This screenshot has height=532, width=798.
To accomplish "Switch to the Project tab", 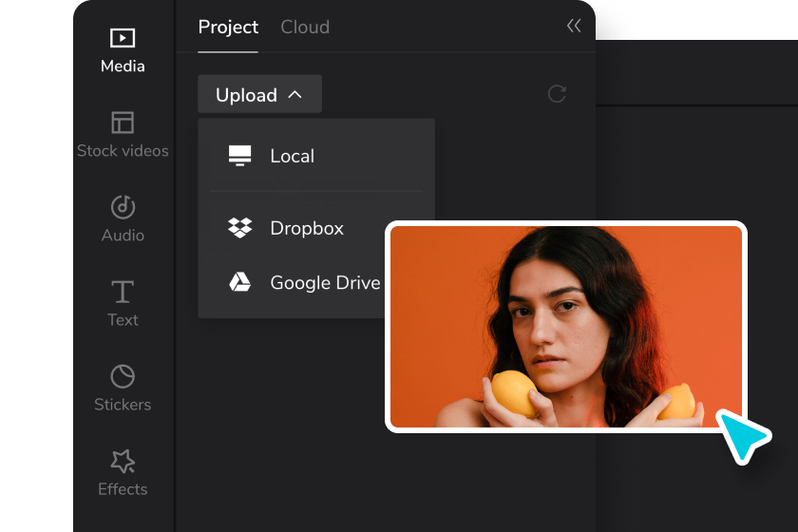I will click(228, 27).
